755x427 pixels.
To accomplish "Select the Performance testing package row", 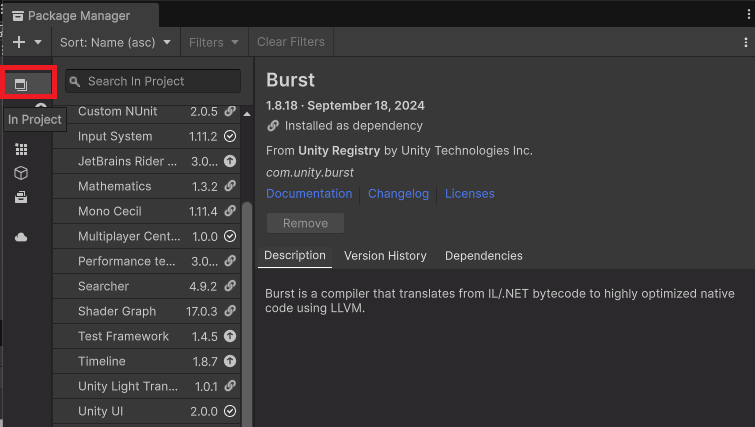I will pyautogui.click(x=146, y=261).
